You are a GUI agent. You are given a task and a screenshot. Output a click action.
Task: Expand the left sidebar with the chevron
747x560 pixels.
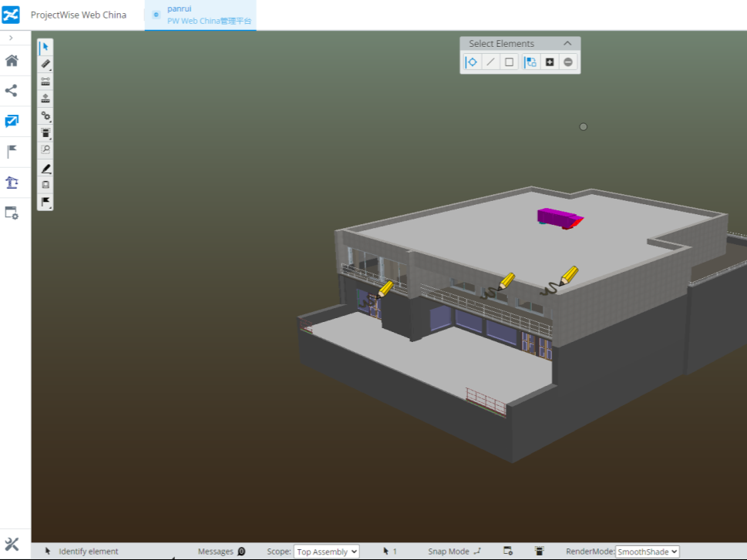[11, 38]
